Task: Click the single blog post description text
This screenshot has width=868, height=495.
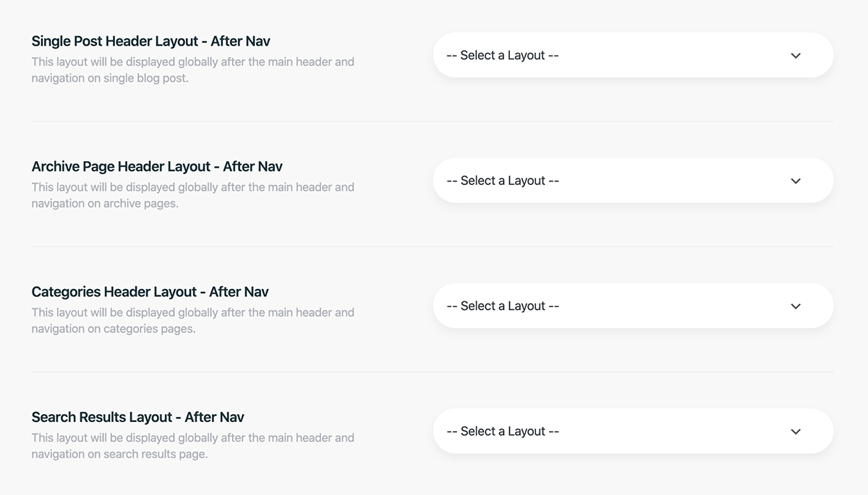Action: tap(193, 70)
